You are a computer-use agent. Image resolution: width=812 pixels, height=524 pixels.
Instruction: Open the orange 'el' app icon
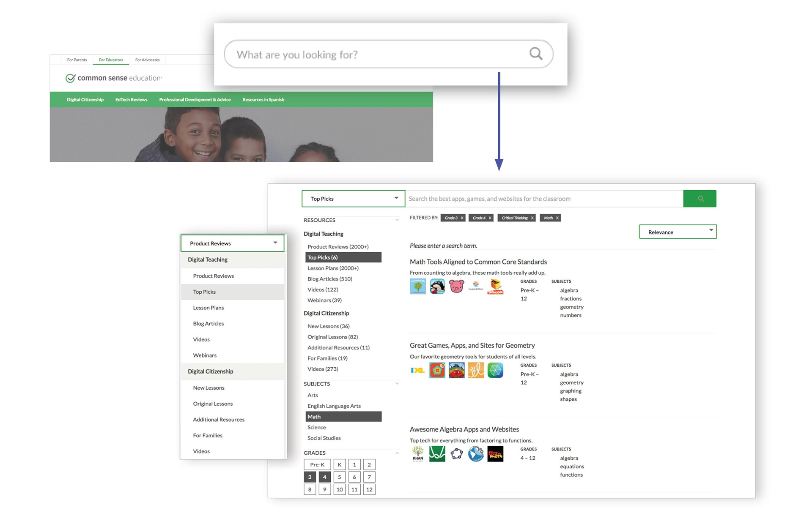(476, 370)
